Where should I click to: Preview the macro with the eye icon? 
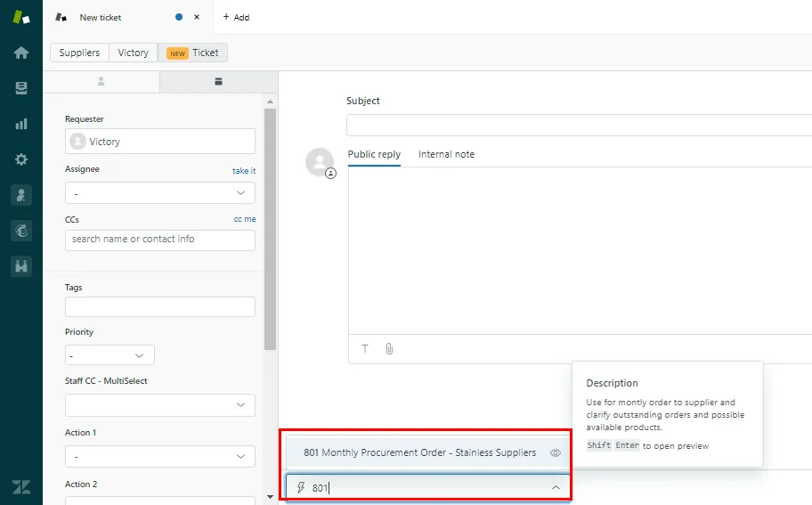[556, 452]
